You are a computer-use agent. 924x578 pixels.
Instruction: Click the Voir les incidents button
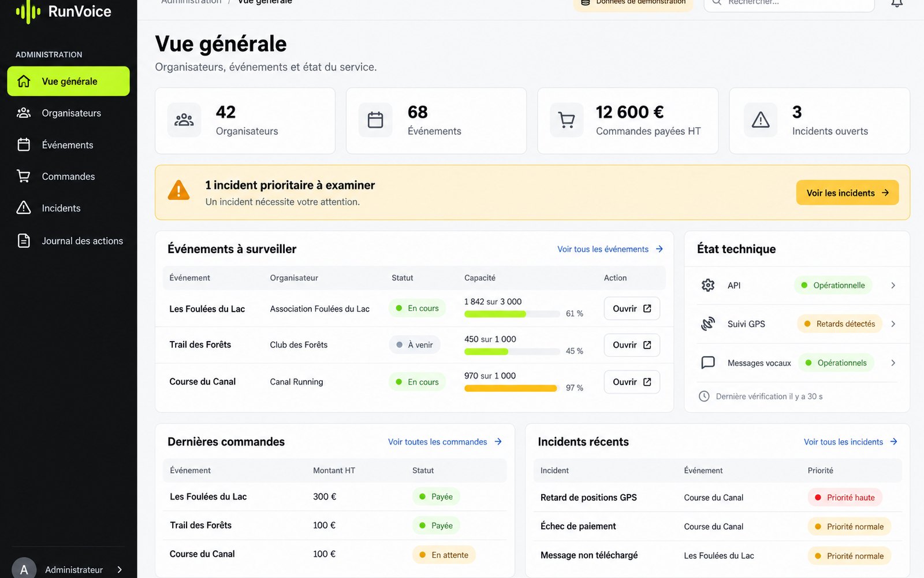(x=847, y=193)
